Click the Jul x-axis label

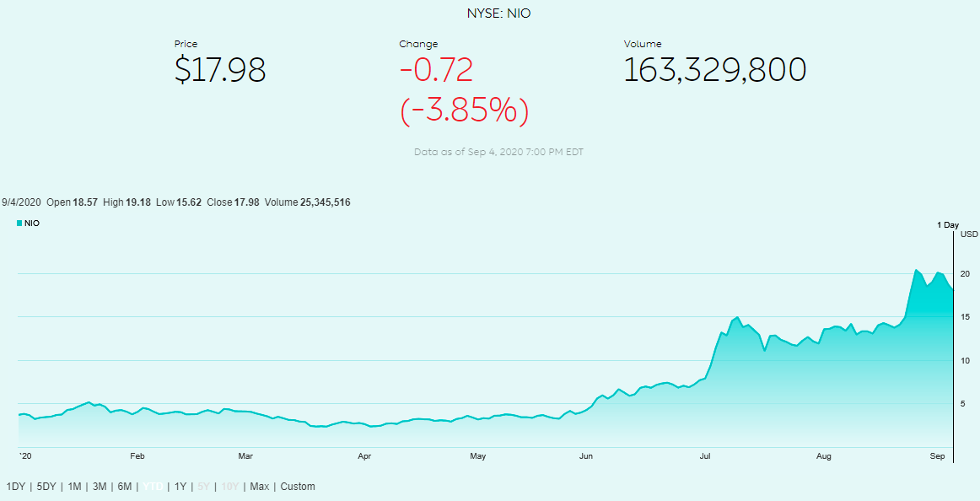(706, 456)
